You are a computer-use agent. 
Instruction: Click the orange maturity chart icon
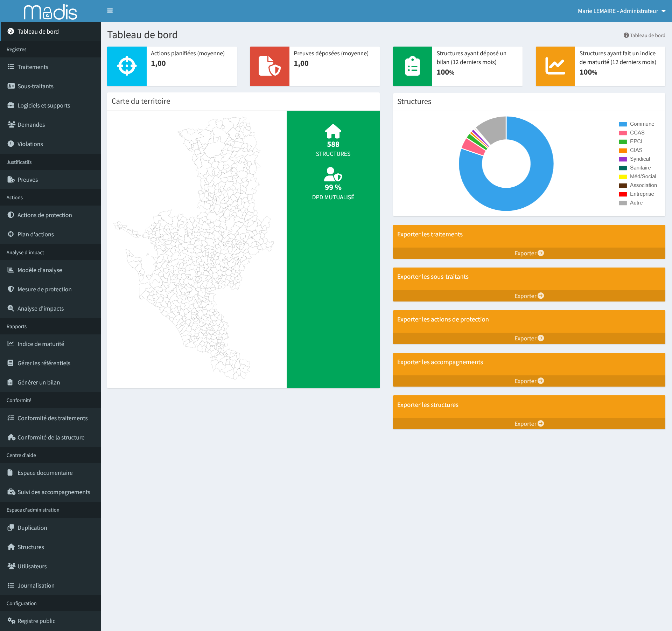tap(555, 66)
